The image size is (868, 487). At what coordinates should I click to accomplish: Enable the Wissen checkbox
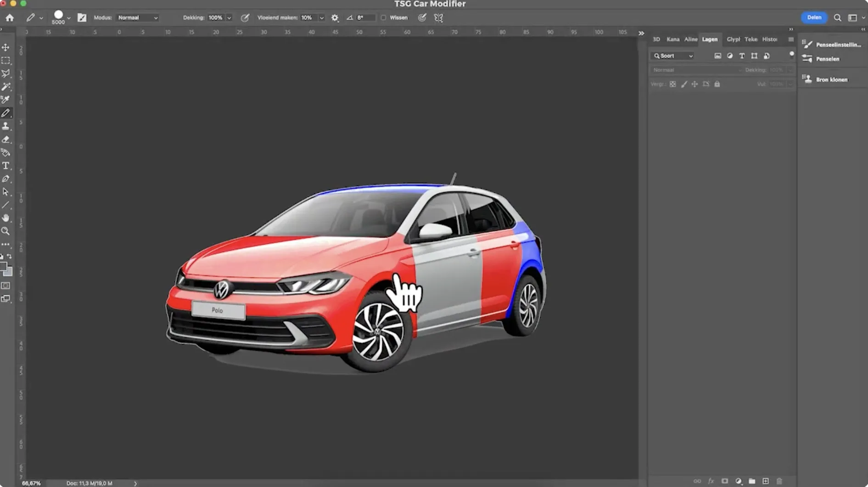point(383,18)
